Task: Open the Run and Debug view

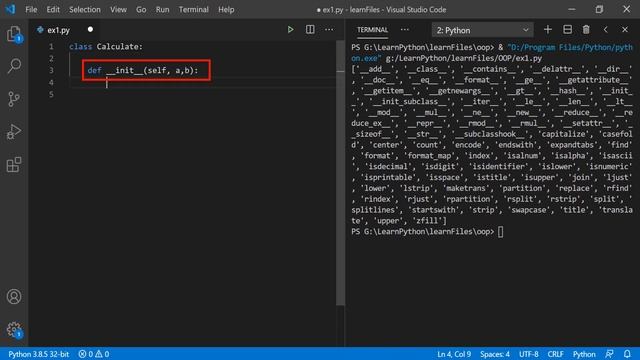Action: [14, 132]
